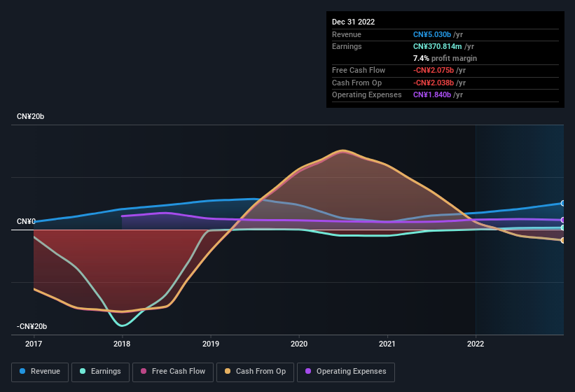Screen dimensions: 575x392
Task: Click the CN¥0 y-axis label
Action: (26, 221)
